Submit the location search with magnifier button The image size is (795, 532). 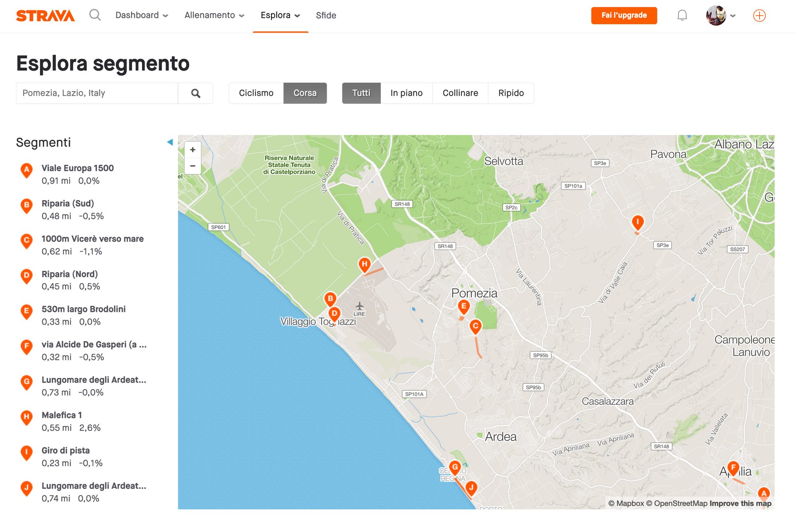click(x=196, y=93)
